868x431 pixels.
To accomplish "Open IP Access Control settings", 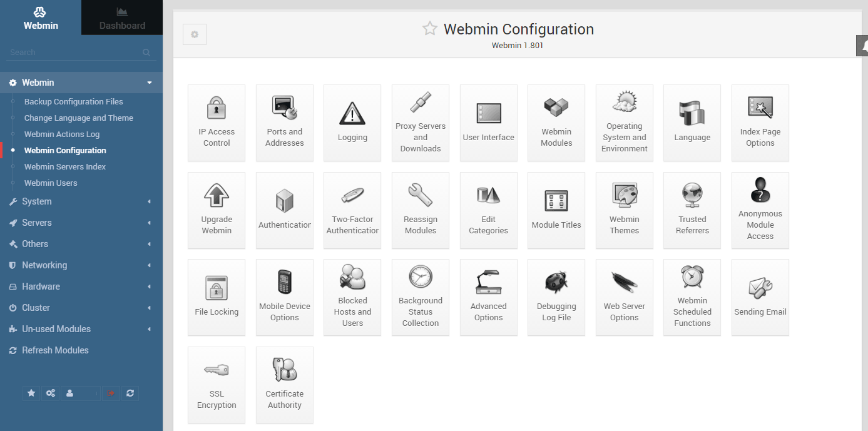I will click(217, 123).
